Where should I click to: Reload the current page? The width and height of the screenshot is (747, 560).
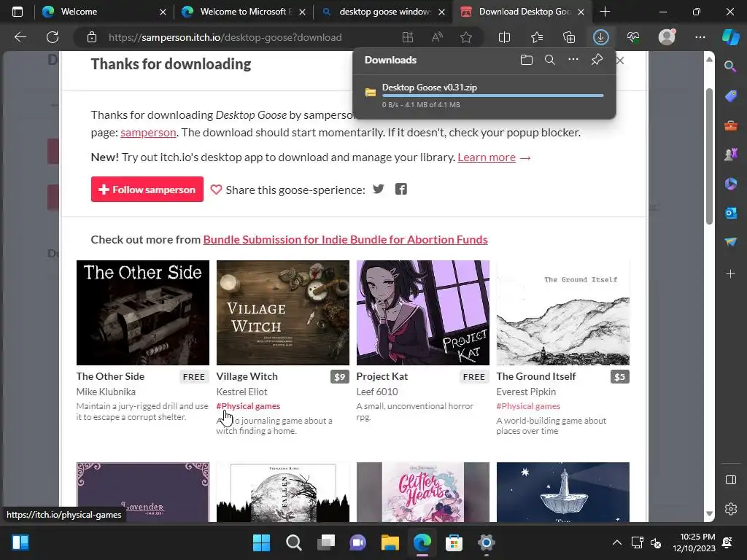pos(53,37)
